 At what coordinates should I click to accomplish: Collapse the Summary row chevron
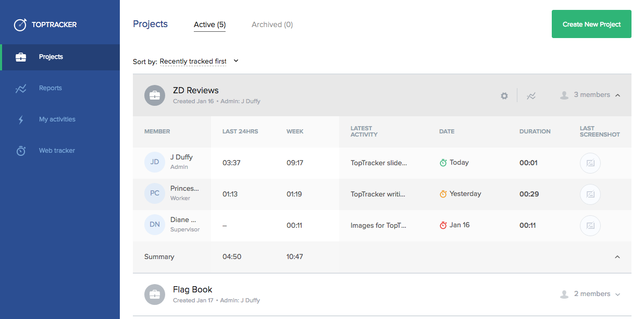617,257
